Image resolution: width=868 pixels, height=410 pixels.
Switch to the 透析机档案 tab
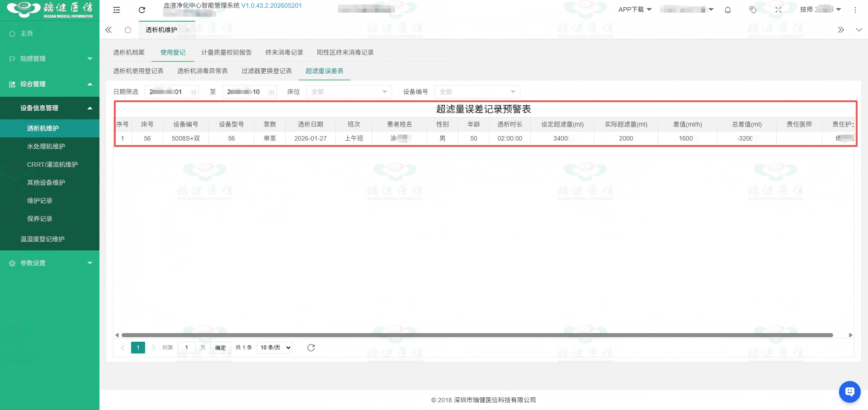(x=129, y=52)
